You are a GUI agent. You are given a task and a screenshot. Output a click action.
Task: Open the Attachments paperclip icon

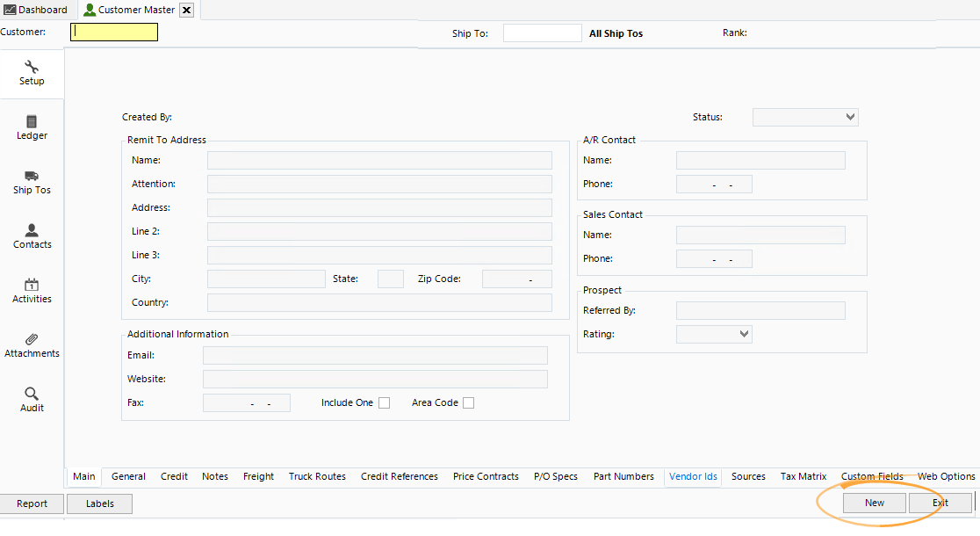(32, 340)
